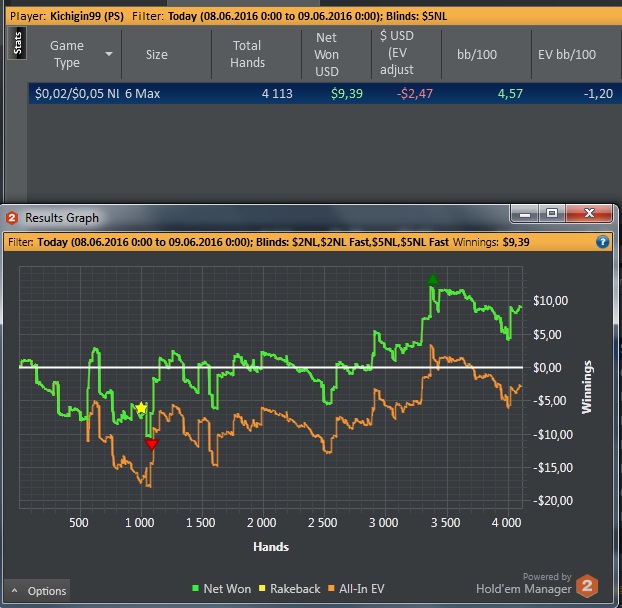The image size is (622, 608).
Task: Sort by the Net Won USD column
Action: (326, 54)
